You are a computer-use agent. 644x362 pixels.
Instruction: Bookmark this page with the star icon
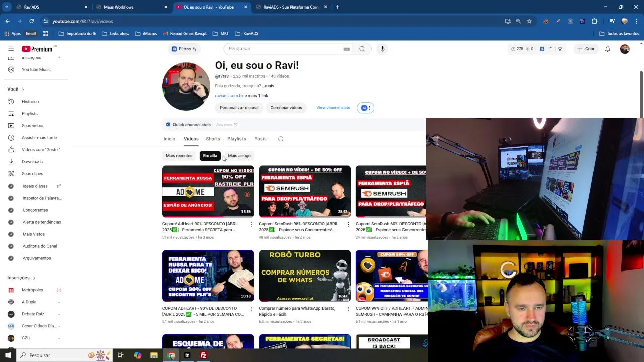click(x=529, y=21)
